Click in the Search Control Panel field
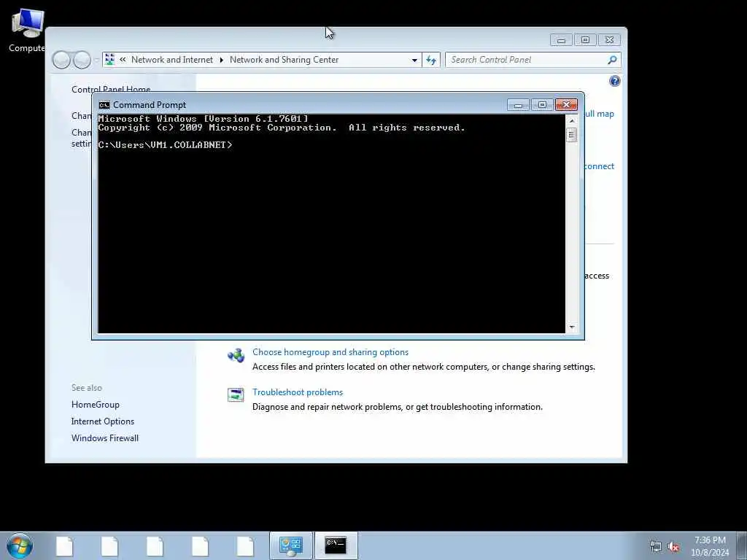This screenshot has width=747, height=560. [527, 60]
